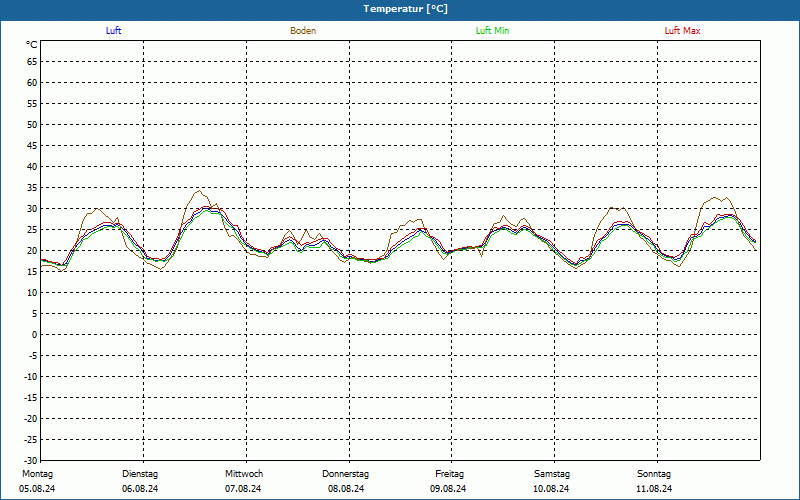800x500 pixels.
Task: Select the 05.08.24 date label
Action: [37, 489]
